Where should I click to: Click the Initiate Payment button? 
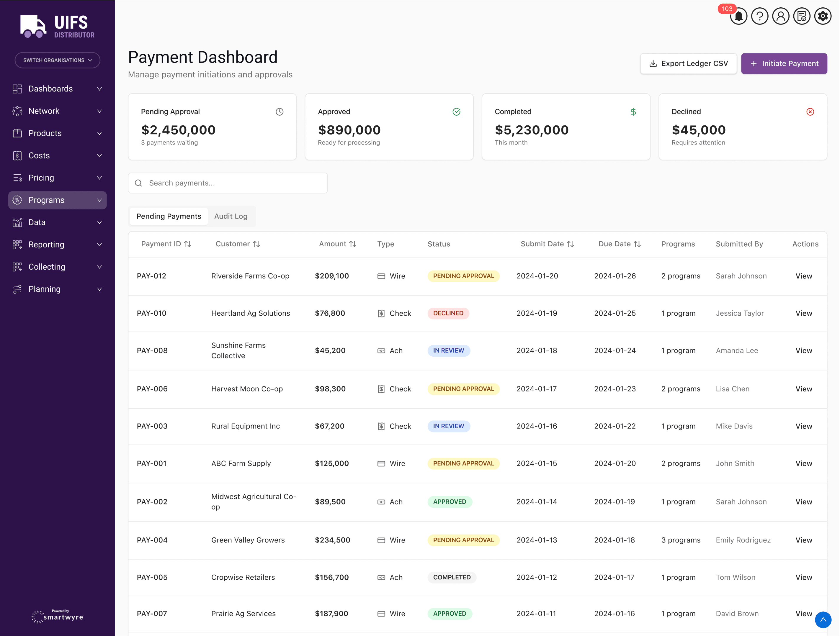coord(784,63)
